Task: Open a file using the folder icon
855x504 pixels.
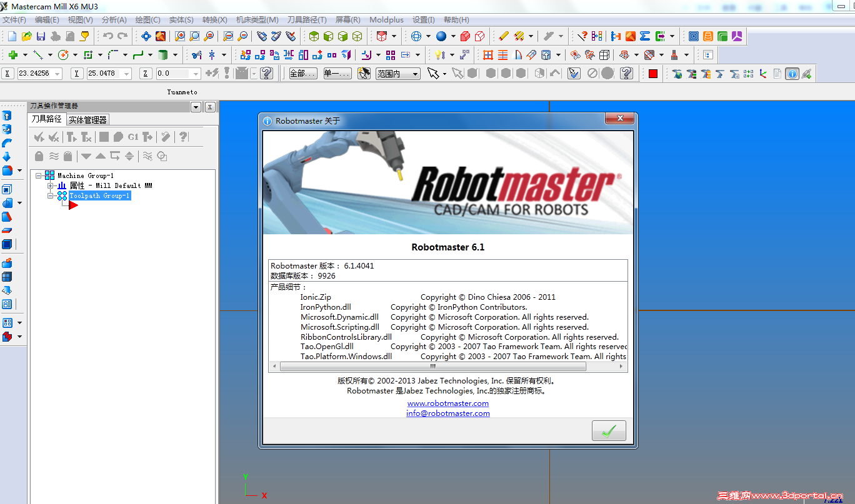Action: [27, 36]
